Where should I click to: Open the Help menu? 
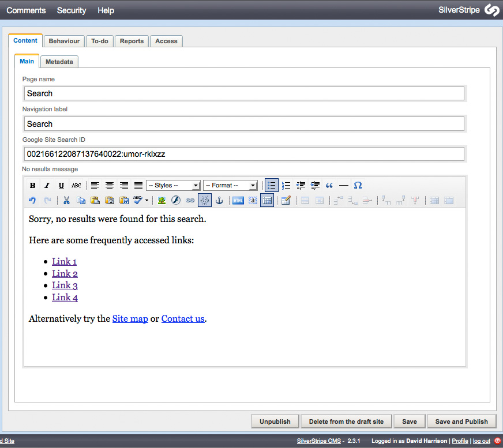[106, 10]
